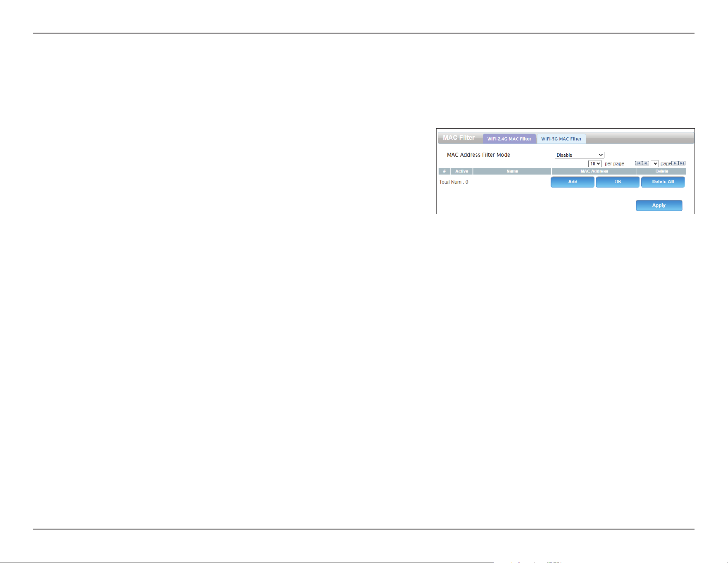This screenshot has width=728, height=563.
Task: Go to the first page icon
Action: (638, 163)
